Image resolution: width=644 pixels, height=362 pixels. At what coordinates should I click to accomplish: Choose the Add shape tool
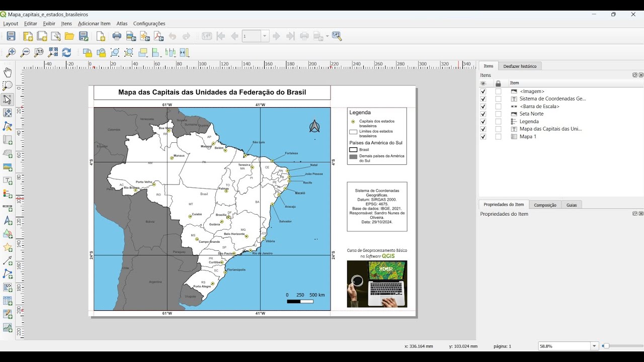point(8,234)
